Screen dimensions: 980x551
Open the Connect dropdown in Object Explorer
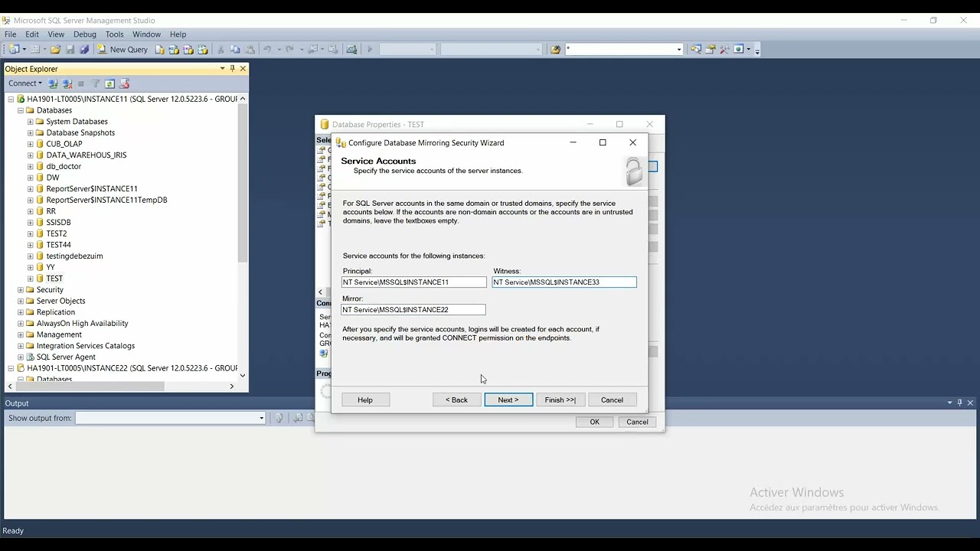click(x=25, y=83)
